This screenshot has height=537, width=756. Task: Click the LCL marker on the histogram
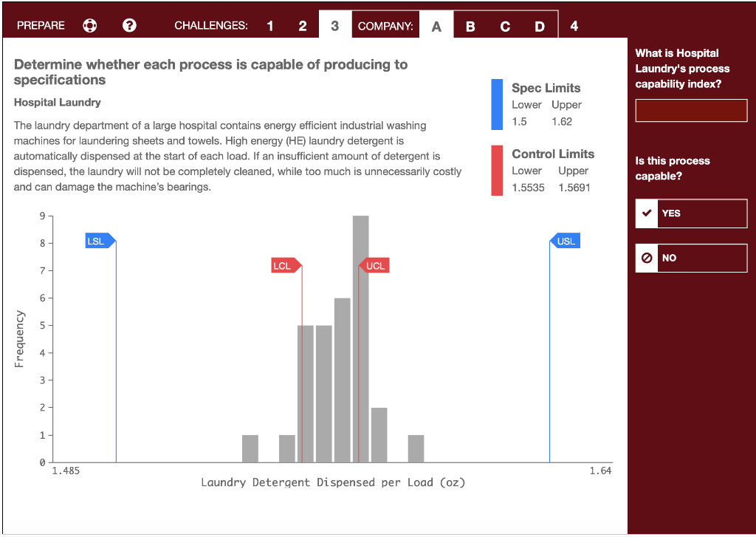pyautogui.click(x=286, y=265)
